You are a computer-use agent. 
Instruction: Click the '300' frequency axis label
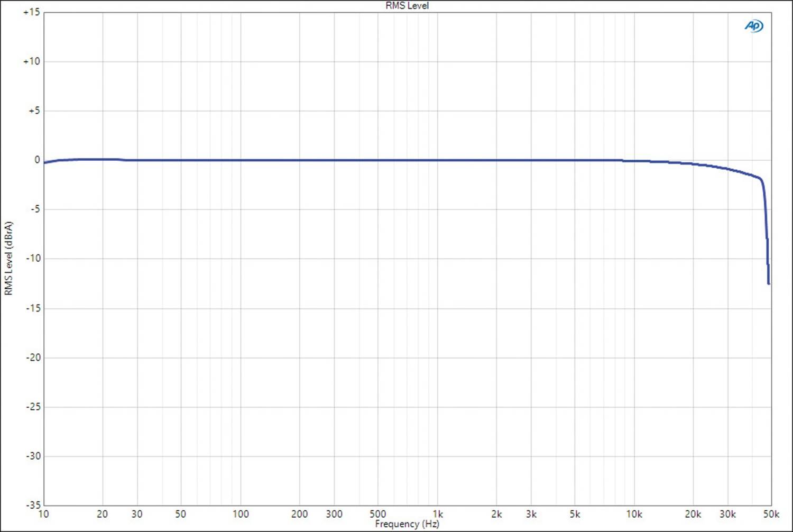pos(334,514)
